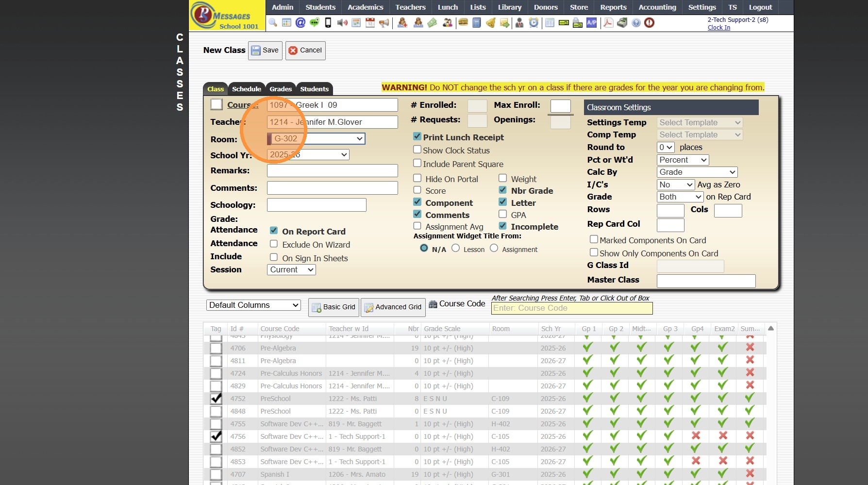Screen dimensions: 868x485
Task: Expand the Pct or Wt'd Percent dropdown
Action: 683,160
